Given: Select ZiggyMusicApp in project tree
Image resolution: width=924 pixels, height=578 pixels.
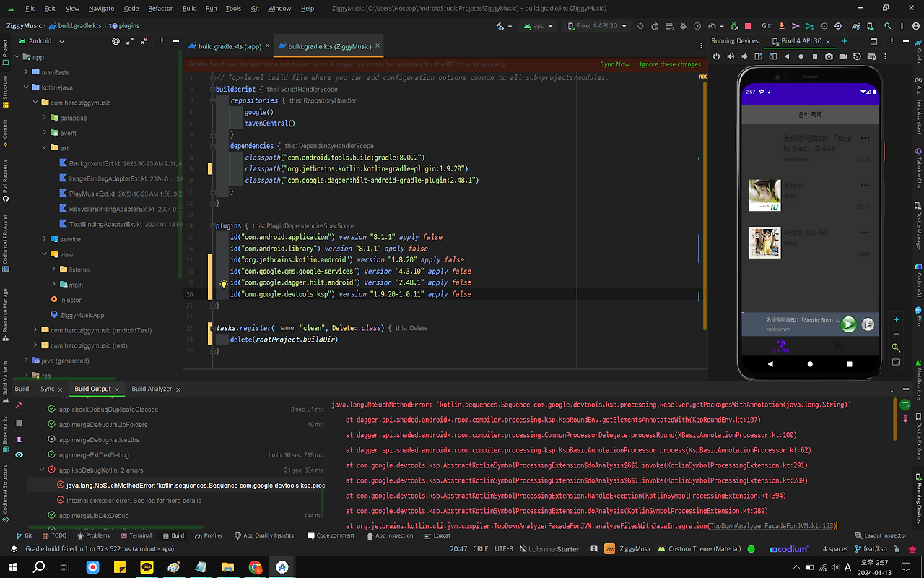Looking at the screenshot, I should [77, 315].
